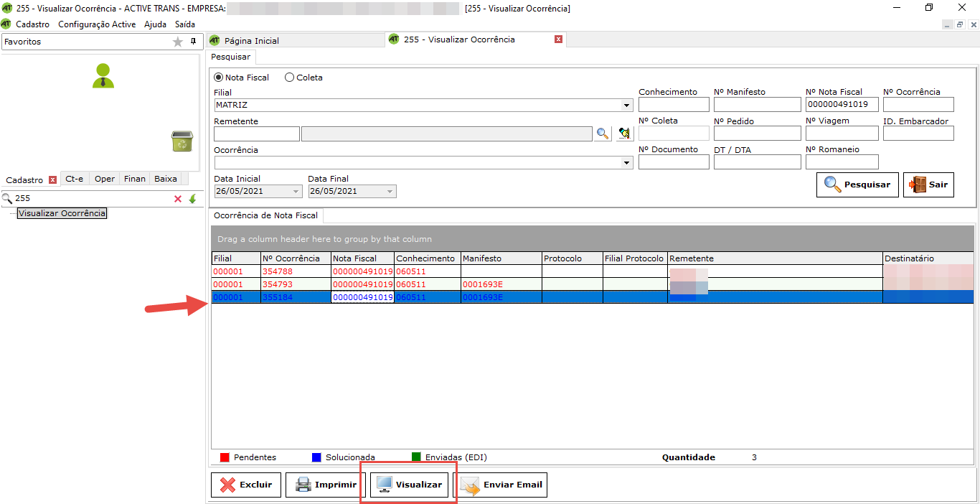Click the Conhecimento input field
980x504 pixels.
coord(674,105)
